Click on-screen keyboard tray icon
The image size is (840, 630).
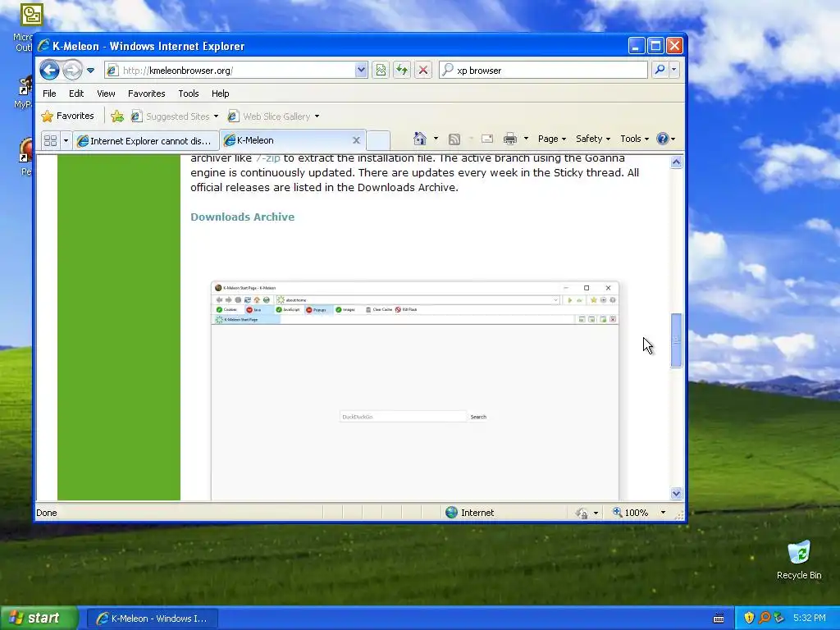[719, 619]
